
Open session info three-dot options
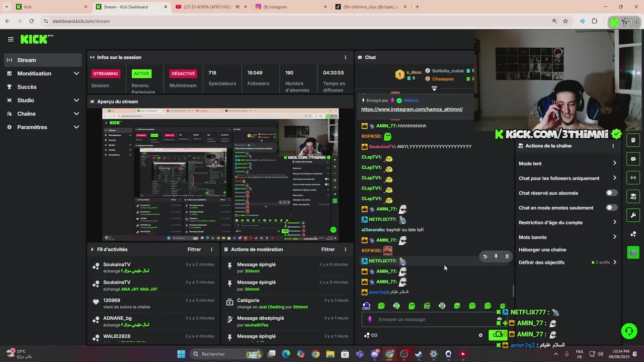[x=345, y=57]
